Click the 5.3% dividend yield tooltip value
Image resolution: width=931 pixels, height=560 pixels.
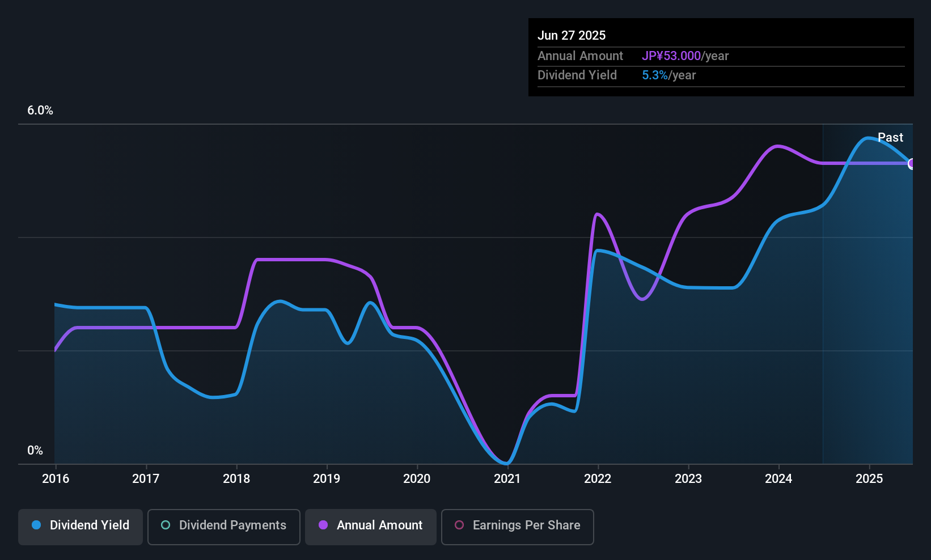(x=655, y=75)
